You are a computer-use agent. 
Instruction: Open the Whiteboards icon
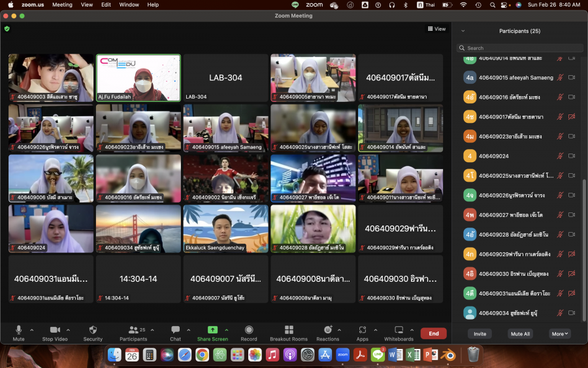coord(398,330)
